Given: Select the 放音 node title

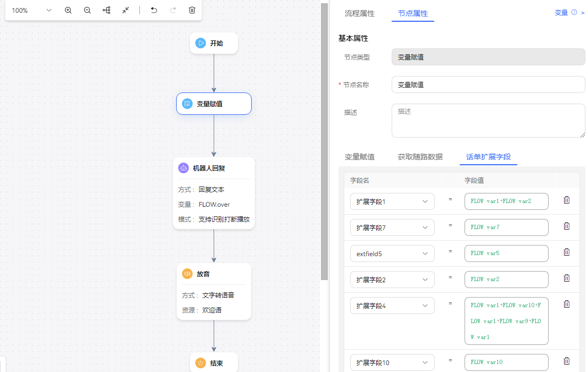Looking at the screenshot, I should 203,274.
